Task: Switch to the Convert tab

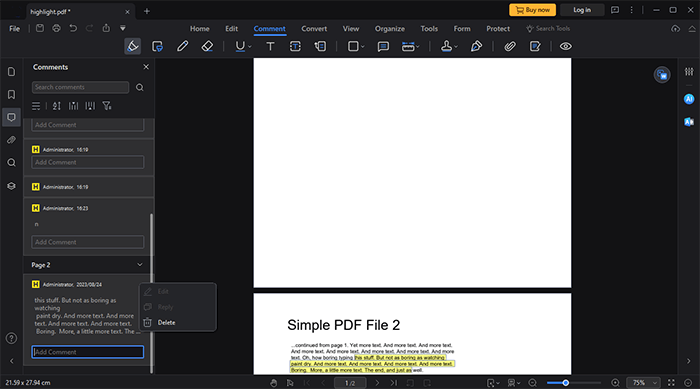Action: (x=314, y=29)
